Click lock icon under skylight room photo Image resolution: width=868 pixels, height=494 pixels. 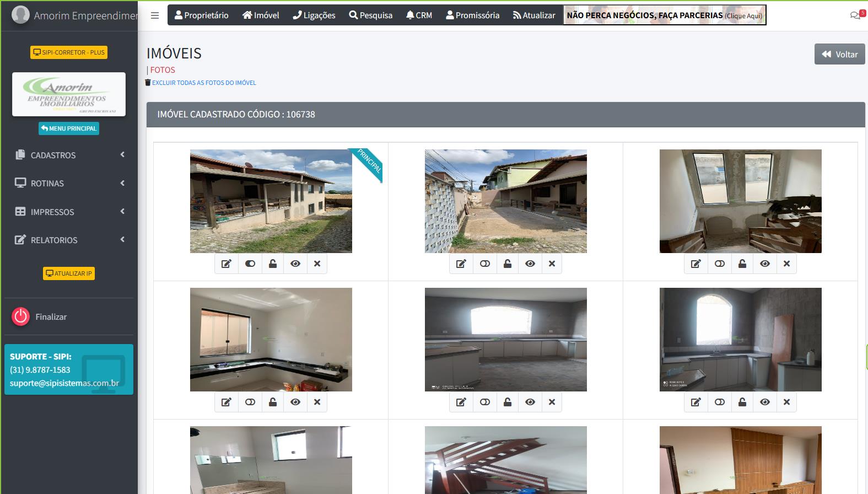coord(742,264)
